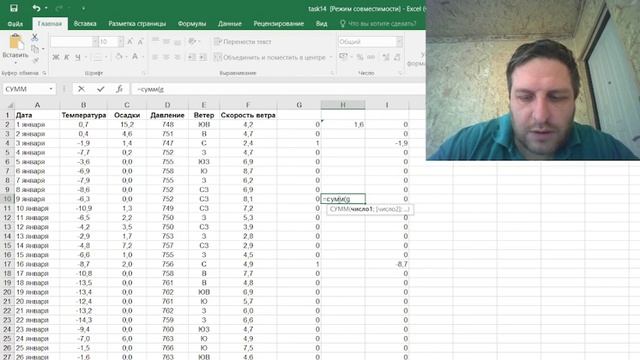Toggle Bold (Ж) formatting
This screenshot has height=360, width=640.
click(56, 57)
